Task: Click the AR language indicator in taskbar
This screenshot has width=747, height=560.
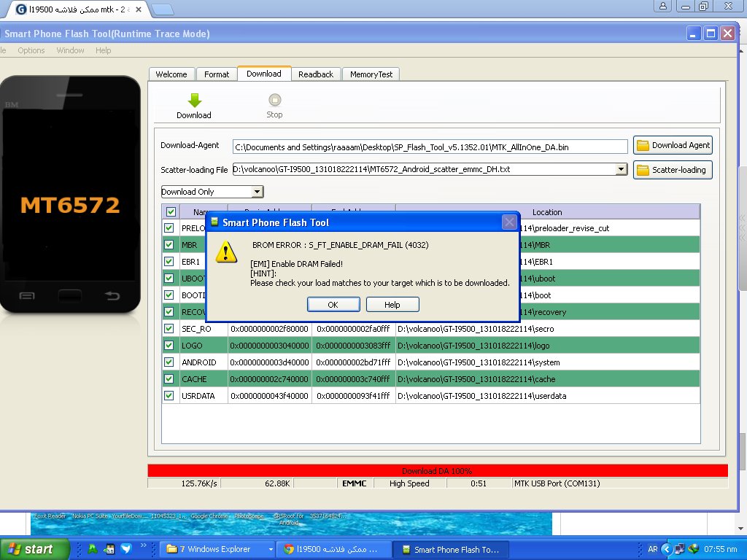Action: pyautogui.click(x=653, y=549)
